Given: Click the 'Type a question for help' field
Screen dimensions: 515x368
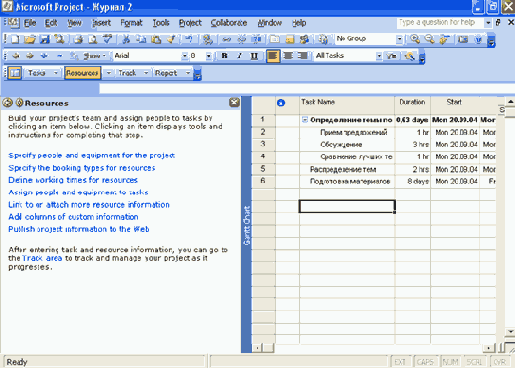Looking at the screenshot, I should [440, 22].
